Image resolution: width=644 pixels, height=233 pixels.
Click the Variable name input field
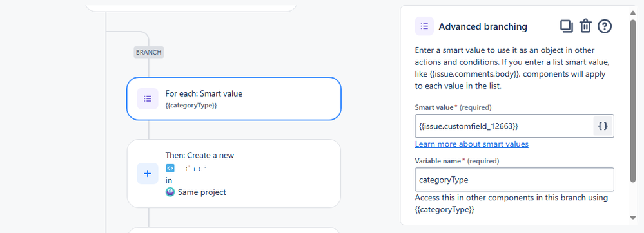coord(514,180)
